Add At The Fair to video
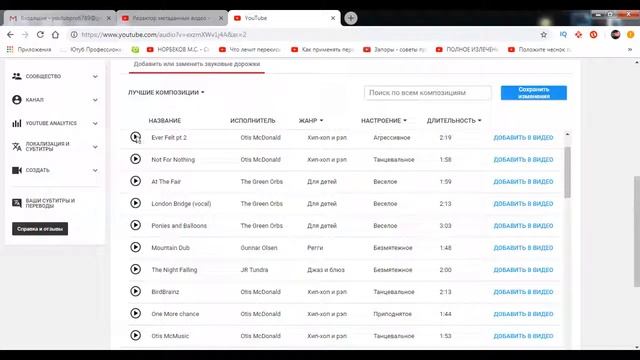 click(x=523, y=182)
